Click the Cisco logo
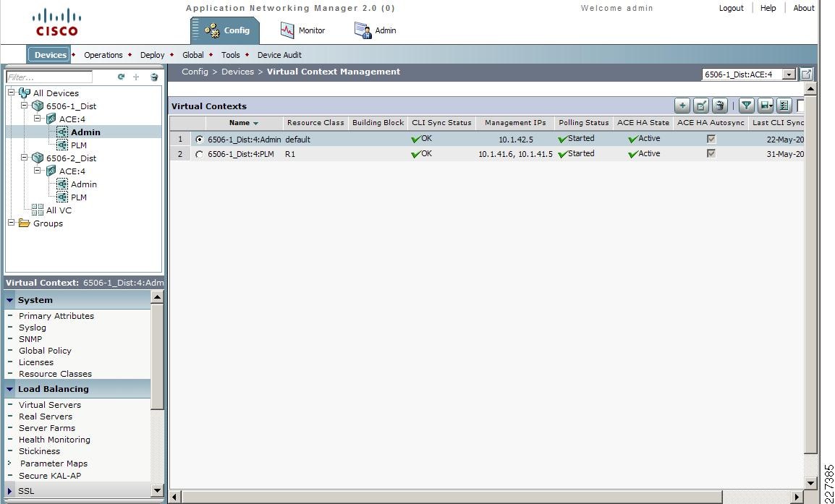This screenshot has width=835, height=504. [x=57, y=22]
